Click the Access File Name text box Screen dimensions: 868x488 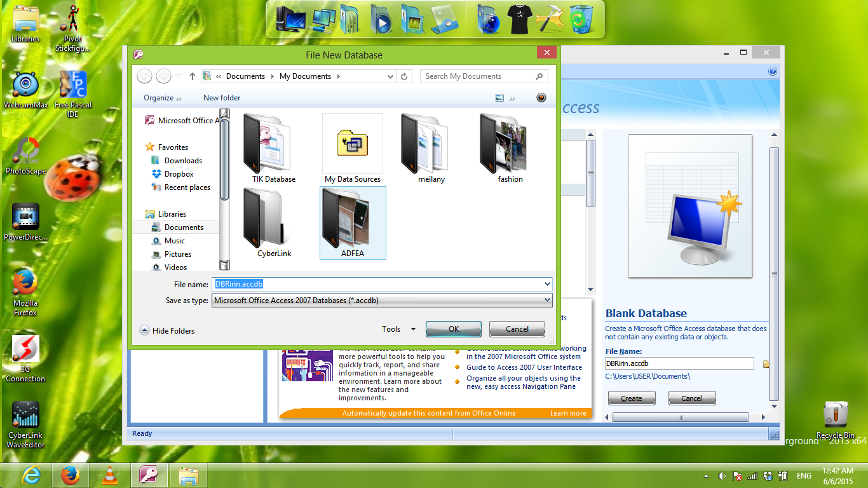(679, 363)
